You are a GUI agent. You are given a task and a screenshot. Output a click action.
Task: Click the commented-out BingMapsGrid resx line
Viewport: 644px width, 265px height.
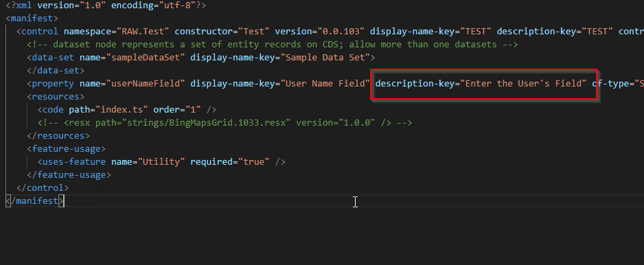(225, 122)
